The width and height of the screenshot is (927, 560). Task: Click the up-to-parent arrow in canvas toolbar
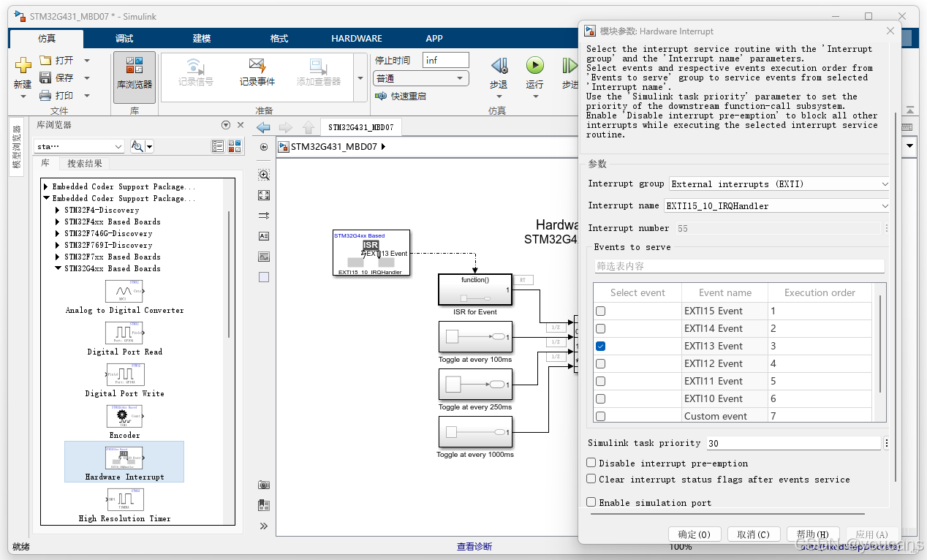(309, 127)
